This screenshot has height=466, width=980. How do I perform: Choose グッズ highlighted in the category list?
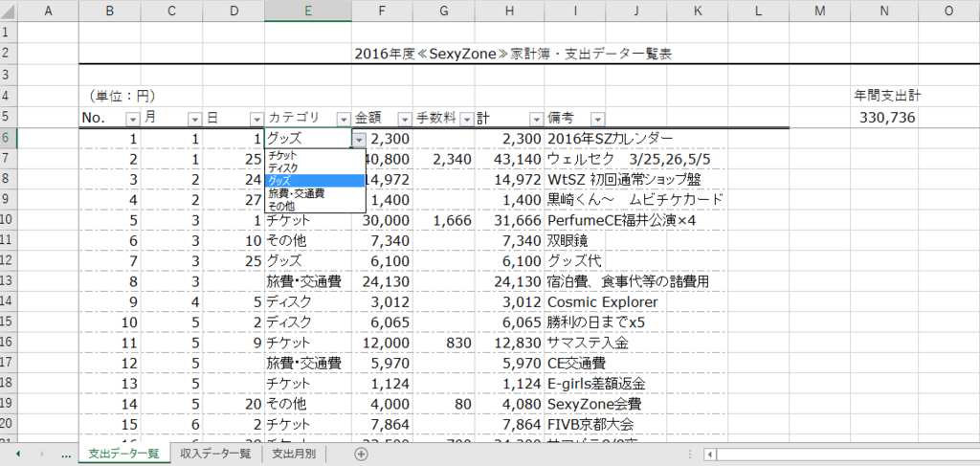(315, 181)
